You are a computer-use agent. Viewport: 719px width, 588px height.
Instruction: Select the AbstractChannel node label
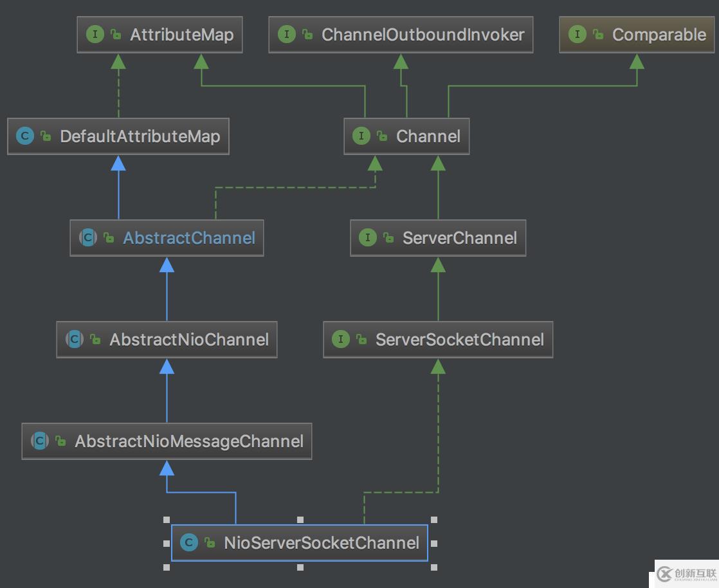click(189, 239)
